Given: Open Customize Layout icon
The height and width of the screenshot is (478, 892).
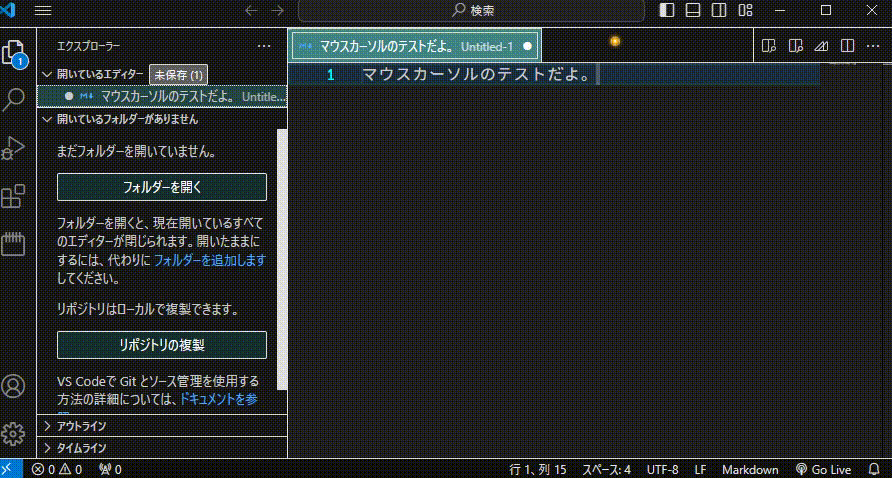Looking at the screenshot, I should click(745, 10).
